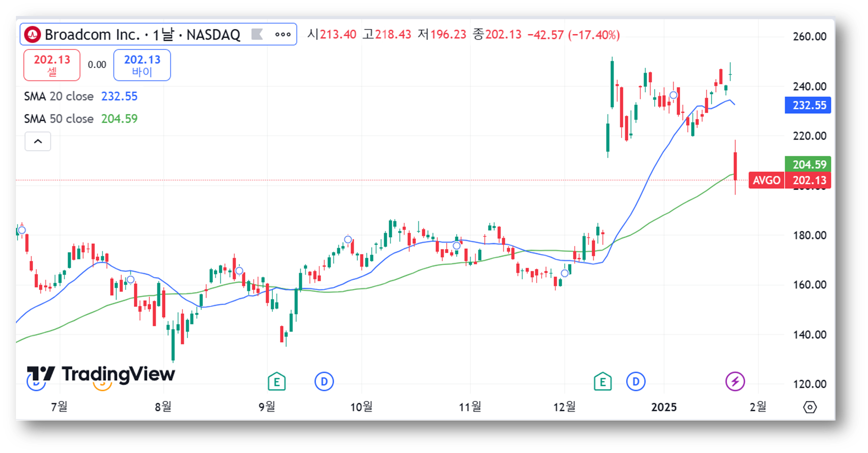Click the 260.00 price scale label

tap(810, 36)
